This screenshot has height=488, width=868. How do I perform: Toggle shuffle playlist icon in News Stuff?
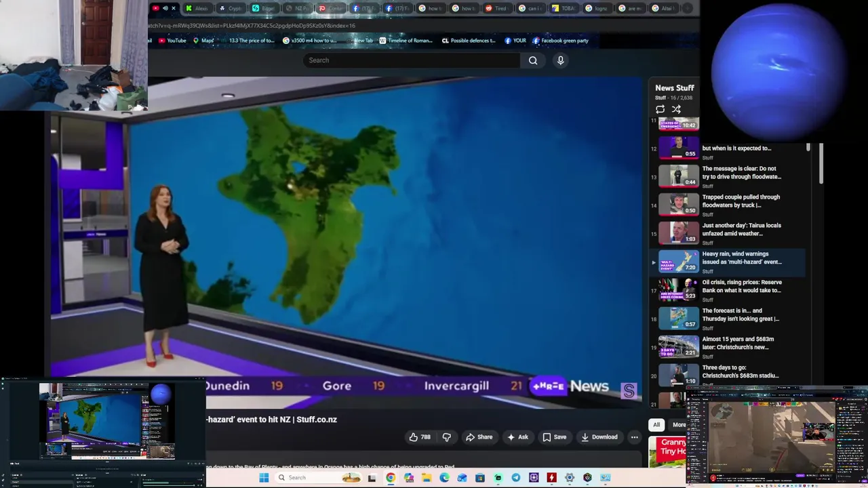pos(676,109)
